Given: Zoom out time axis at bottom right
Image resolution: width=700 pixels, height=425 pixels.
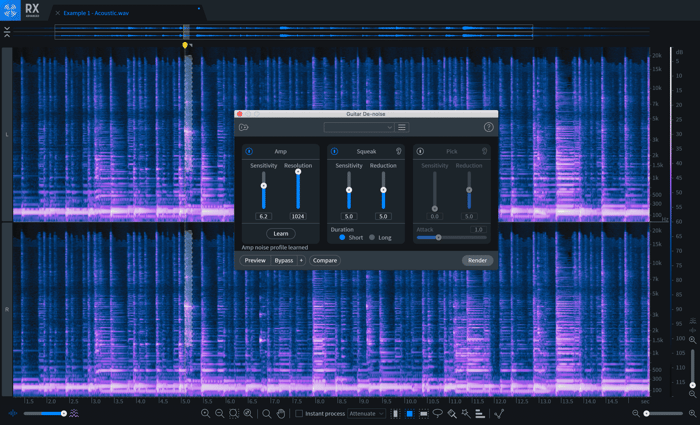Looking at the screenshot, I should (635, 413).
